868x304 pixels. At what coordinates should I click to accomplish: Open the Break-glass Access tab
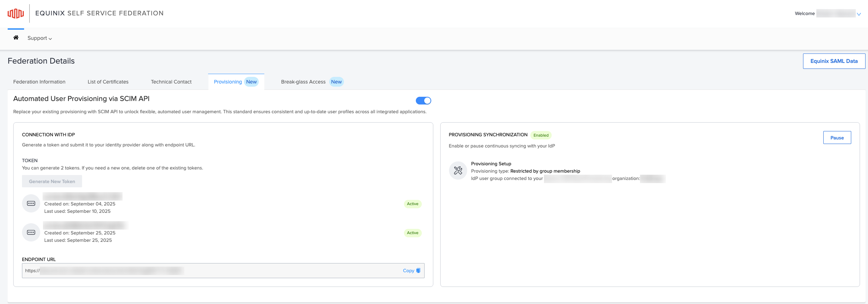point(303,82)
